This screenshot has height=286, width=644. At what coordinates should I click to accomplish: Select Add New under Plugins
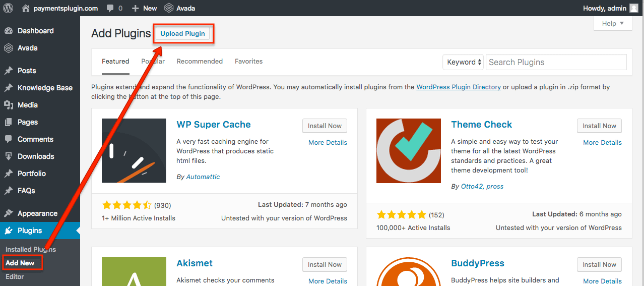[x=20, y=263]
